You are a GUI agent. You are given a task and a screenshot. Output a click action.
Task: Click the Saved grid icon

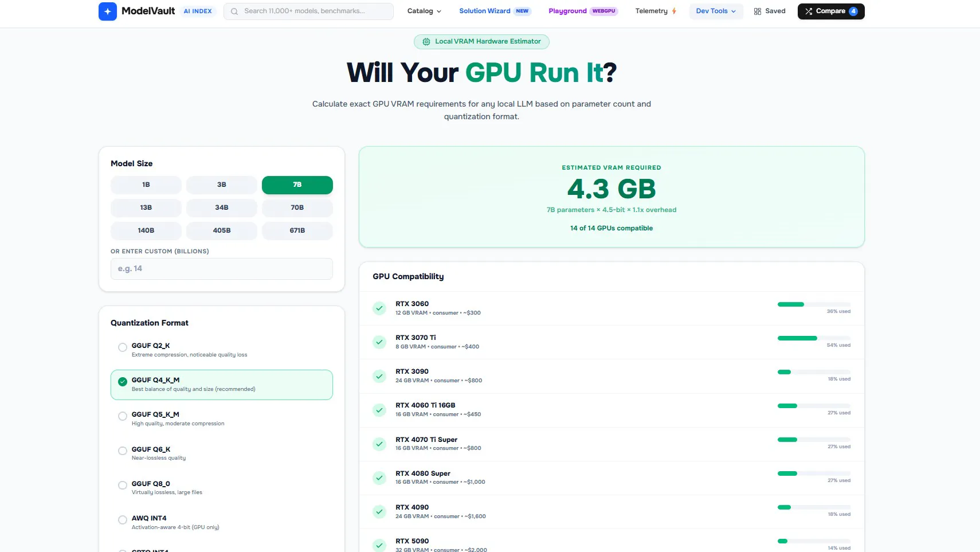pyautogui.click(x=758, y=11)
